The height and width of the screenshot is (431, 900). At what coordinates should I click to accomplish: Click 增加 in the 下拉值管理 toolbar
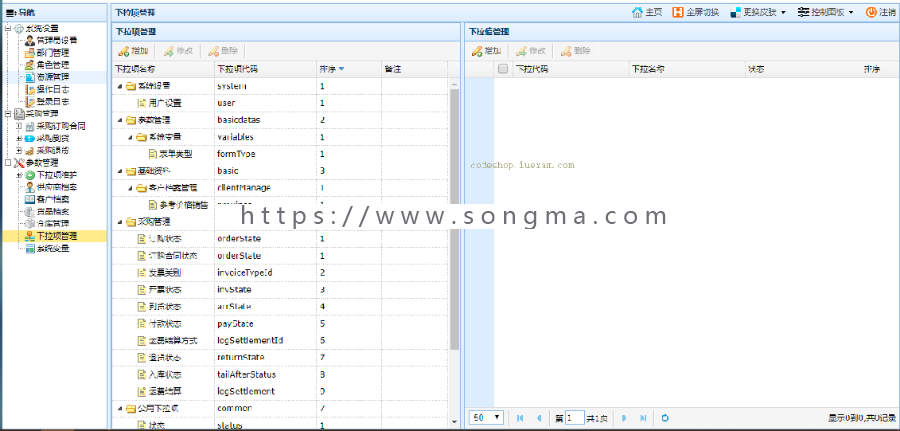(x=487, y=51)
